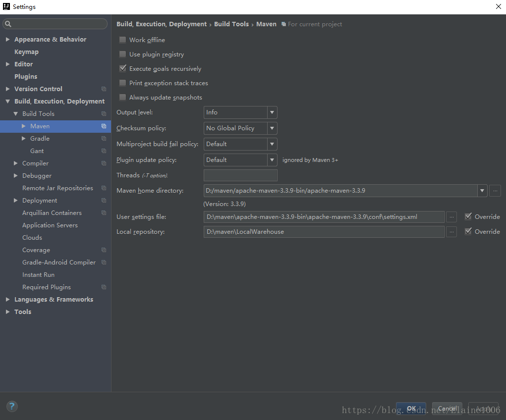The width and height of the screenshot is (506, 420).
Task: Click the project-level icon beside Required Plugins
Action: 104,287
